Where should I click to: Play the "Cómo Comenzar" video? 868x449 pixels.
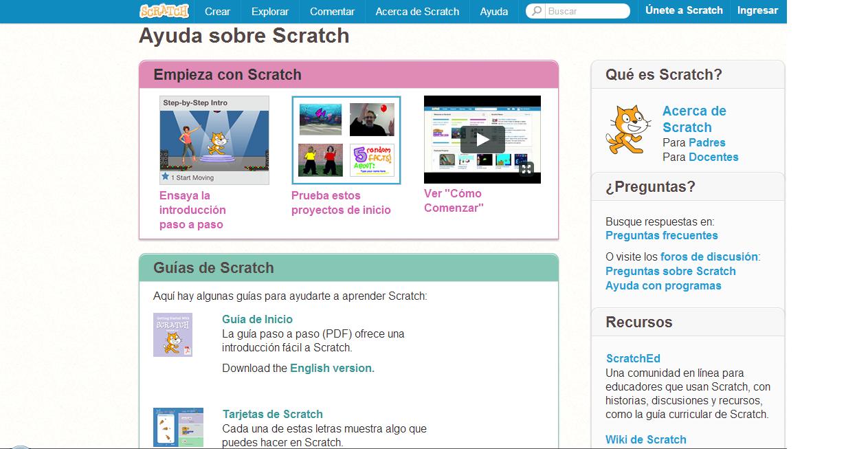pos(482,139)
